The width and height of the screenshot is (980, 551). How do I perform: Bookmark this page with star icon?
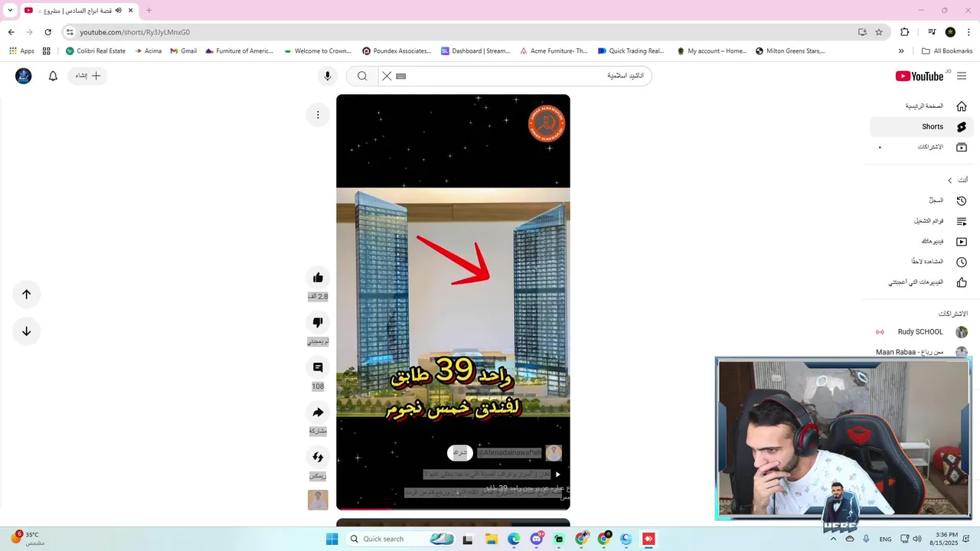pyautogui.click(x=879, y=32)
